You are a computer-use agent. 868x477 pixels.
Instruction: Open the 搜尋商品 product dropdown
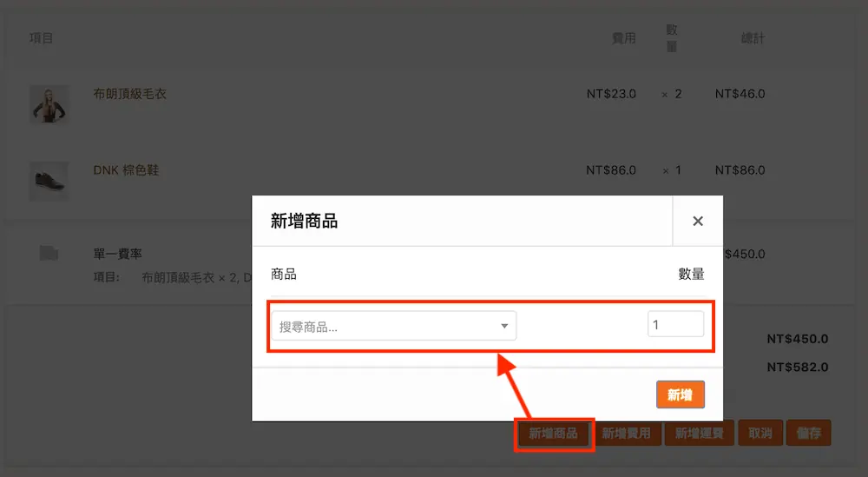pos(393,326)
